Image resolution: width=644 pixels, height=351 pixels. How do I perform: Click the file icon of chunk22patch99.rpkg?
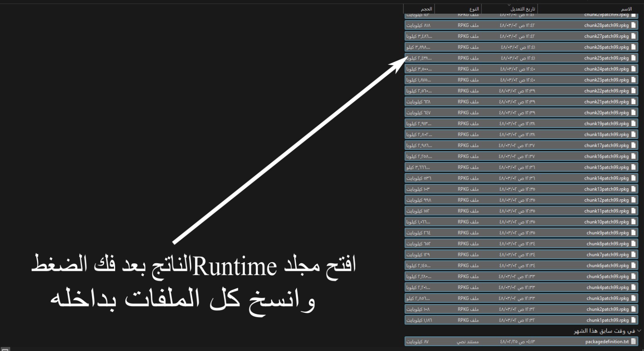(x=634, y=91)
